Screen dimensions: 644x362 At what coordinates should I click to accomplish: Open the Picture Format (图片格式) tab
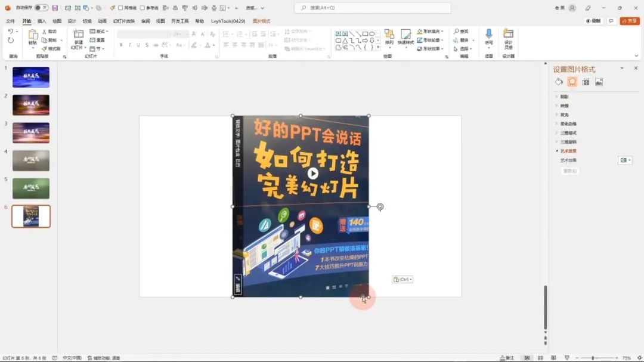tap(261, 21)
